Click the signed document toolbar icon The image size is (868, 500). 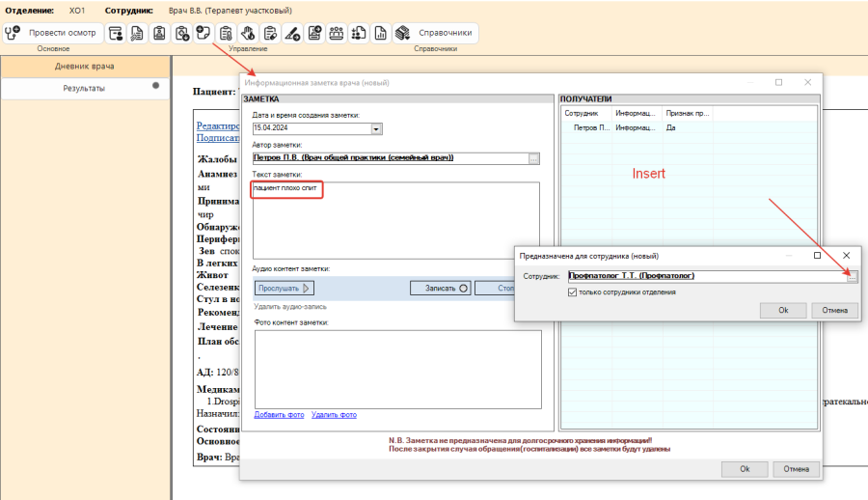pyautogui.click(x=137, y=33)
